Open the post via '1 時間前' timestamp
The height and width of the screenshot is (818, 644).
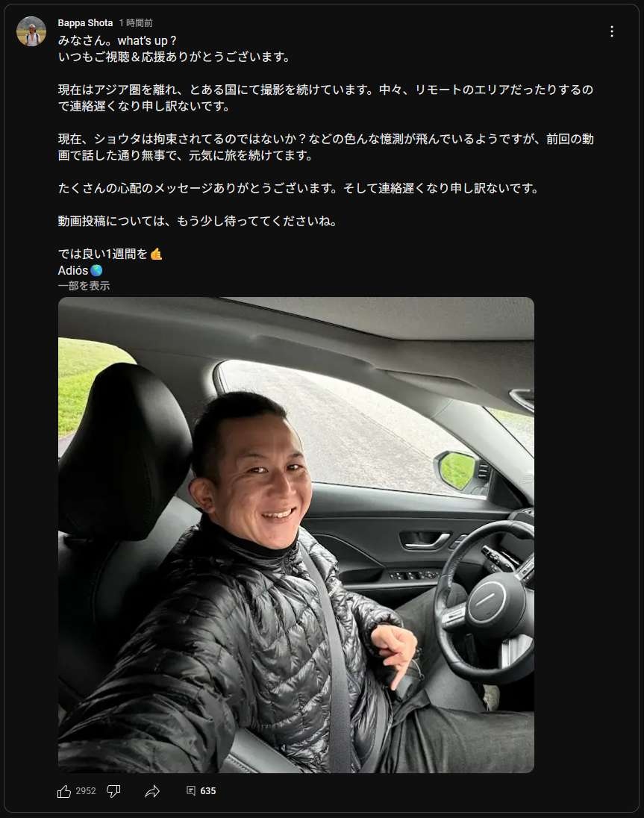[x=136, y=23]
